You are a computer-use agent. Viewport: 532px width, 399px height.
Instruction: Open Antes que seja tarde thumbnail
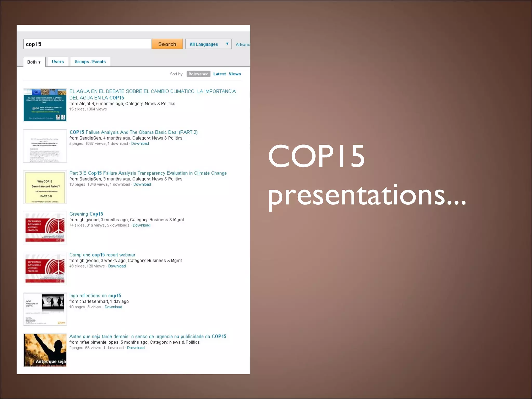pyautogui.click(x=45, y=350)
